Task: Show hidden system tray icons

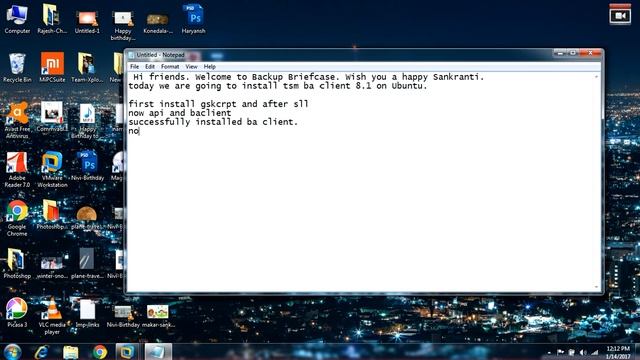Action: (549, 353)
